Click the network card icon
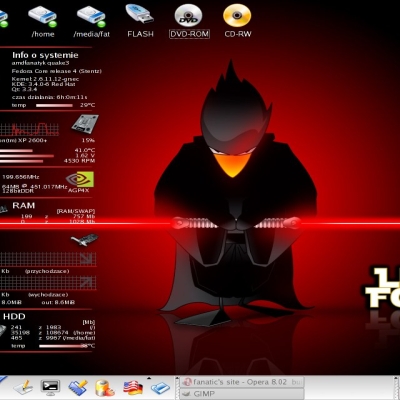400x400 pixels. pyautogui.click(x=85, y=240)
